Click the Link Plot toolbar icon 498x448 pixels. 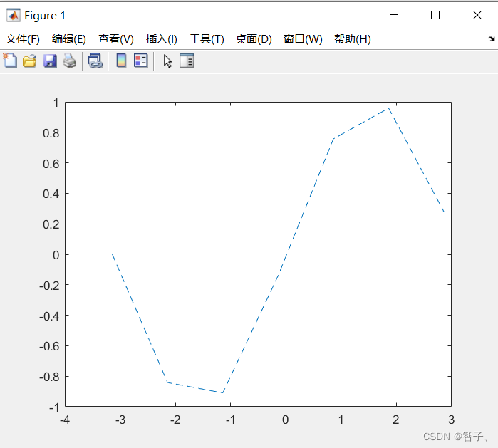pos(95,61)
